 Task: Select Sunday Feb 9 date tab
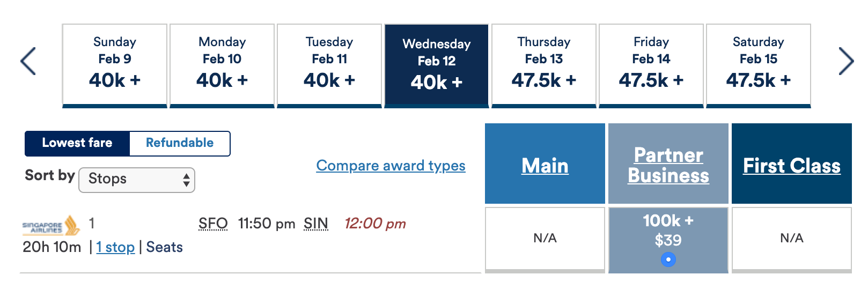[x=115, y=65]
